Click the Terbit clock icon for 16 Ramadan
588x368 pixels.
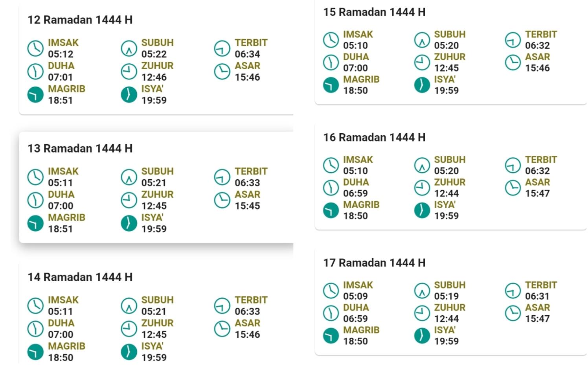pyautogui.click(x=513, y=166)
